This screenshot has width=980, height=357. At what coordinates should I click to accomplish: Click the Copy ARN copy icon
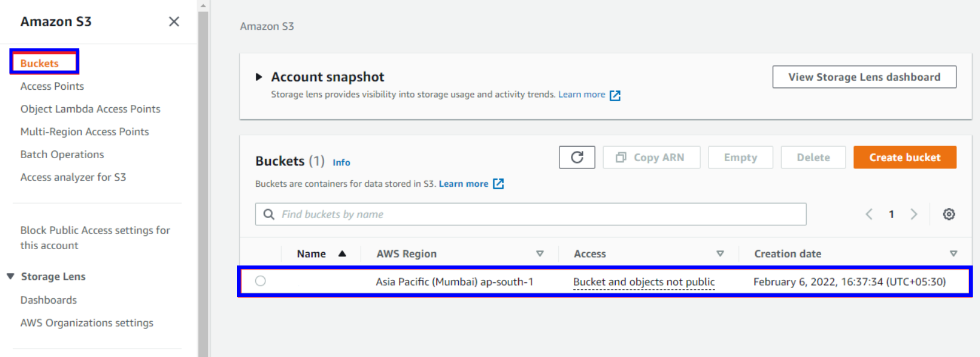pos(621,158)
